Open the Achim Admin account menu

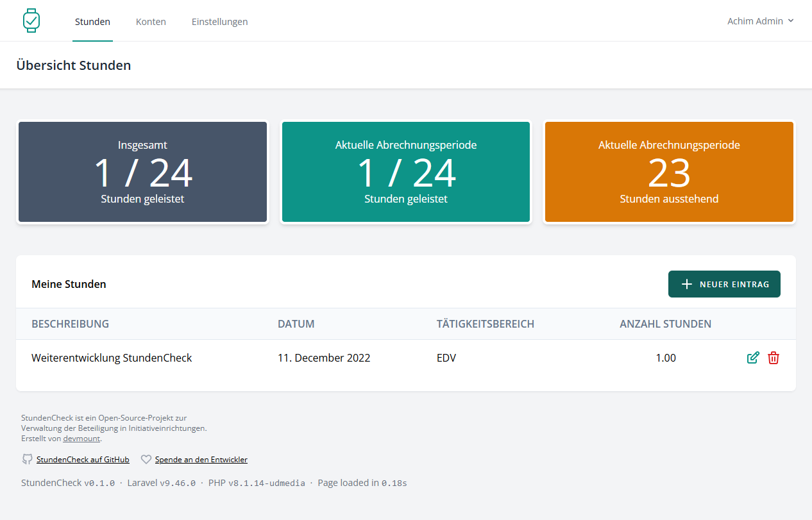pyautogui.click(x=759, y=21)
